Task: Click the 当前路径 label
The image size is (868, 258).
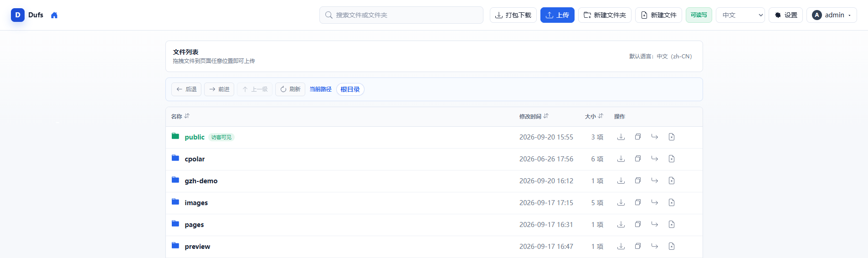Action: point(321,89)
